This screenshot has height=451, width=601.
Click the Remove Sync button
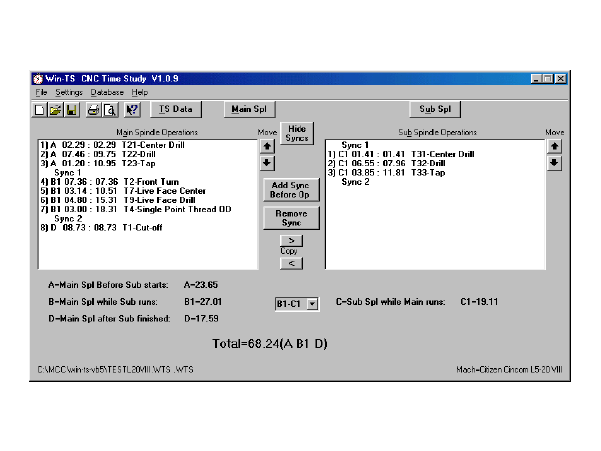[291, 217]
